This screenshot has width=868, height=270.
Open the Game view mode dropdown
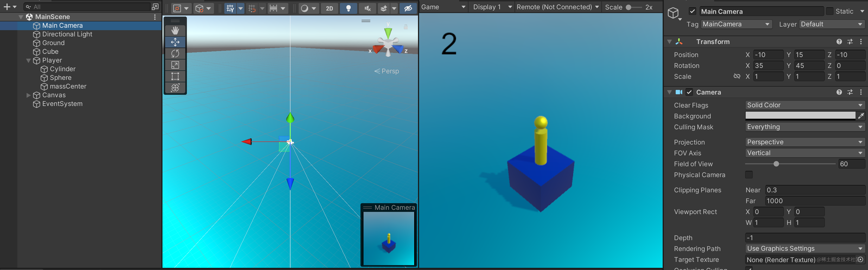(x=443, y=7)
